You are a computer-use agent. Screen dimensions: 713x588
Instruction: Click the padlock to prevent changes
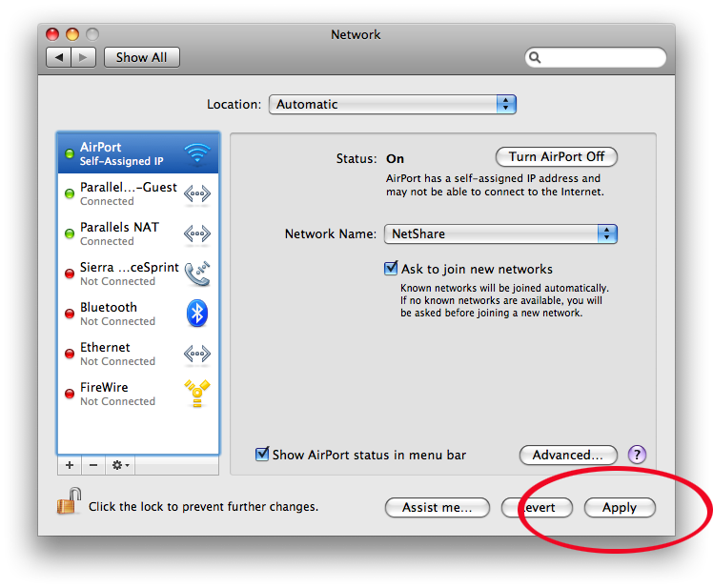[69, 501]
